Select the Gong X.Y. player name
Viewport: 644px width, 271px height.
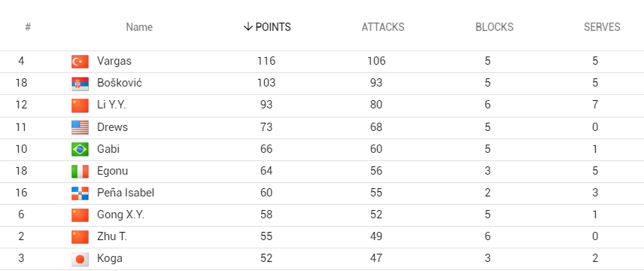click(x=120, y=215)
